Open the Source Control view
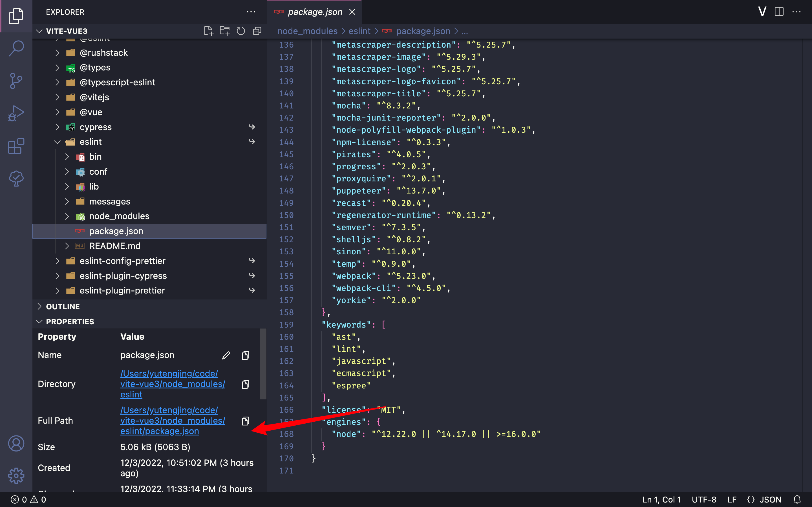Screen dimensions: 812x507 (x=16, y=81)
